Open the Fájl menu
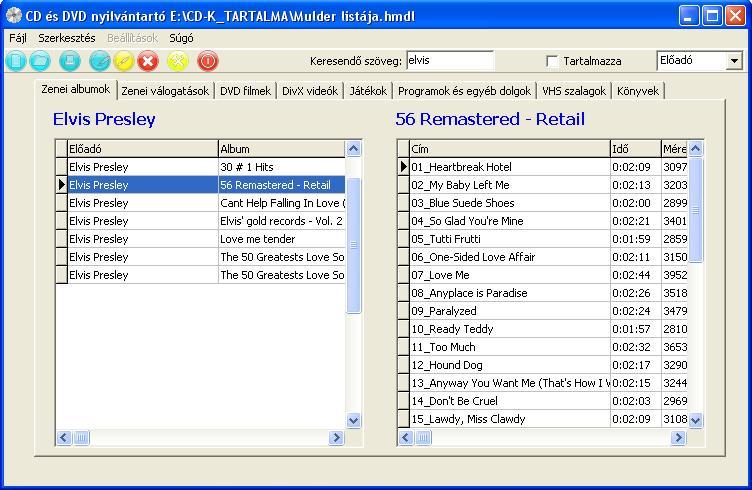Image resolution: width=752 pixels, height=490 pixels. (x=18, y=38)
